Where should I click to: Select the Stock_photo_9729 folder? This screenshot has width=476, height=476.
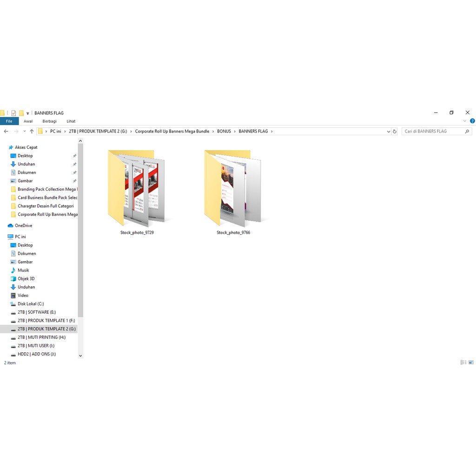click(137, 191)
